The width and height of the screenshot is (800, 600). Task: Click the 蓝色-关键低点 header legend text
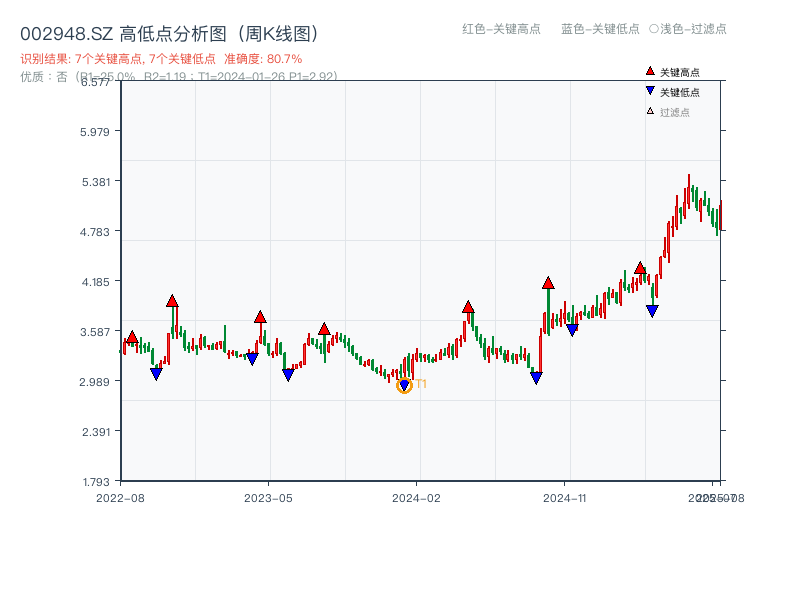click(x=600, y=29)
